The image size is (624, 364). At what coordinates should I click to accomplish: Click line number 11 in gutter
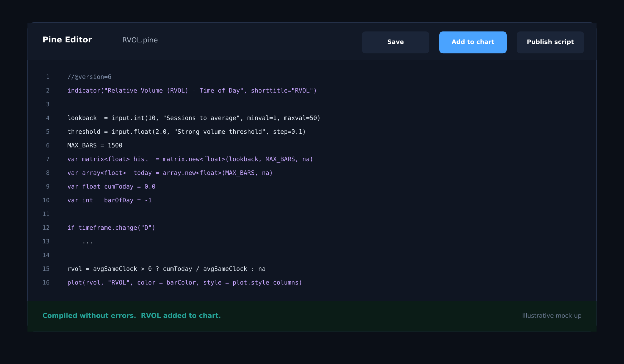(46, 214)
